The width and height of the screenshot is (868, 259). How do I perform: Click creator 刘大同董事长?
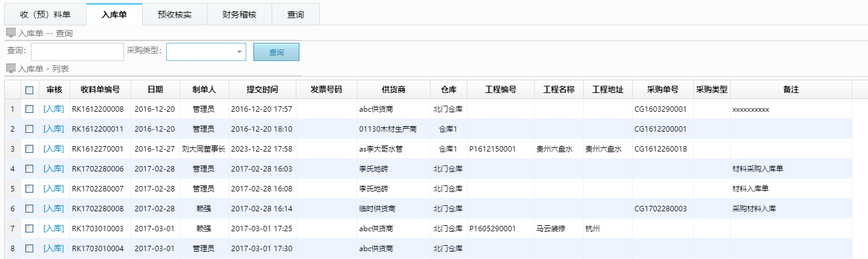pos(204,149)
